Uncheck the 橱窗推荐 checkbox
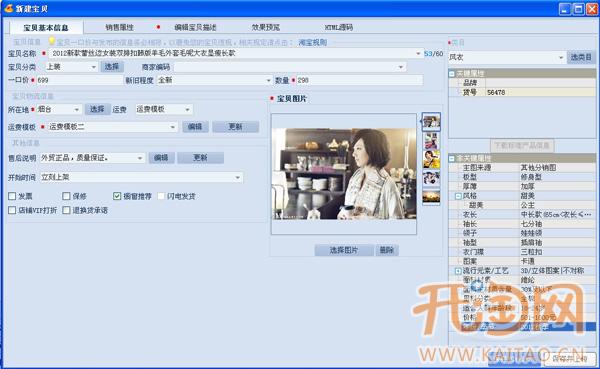This screenshot has width=600, height=369. 117,196
